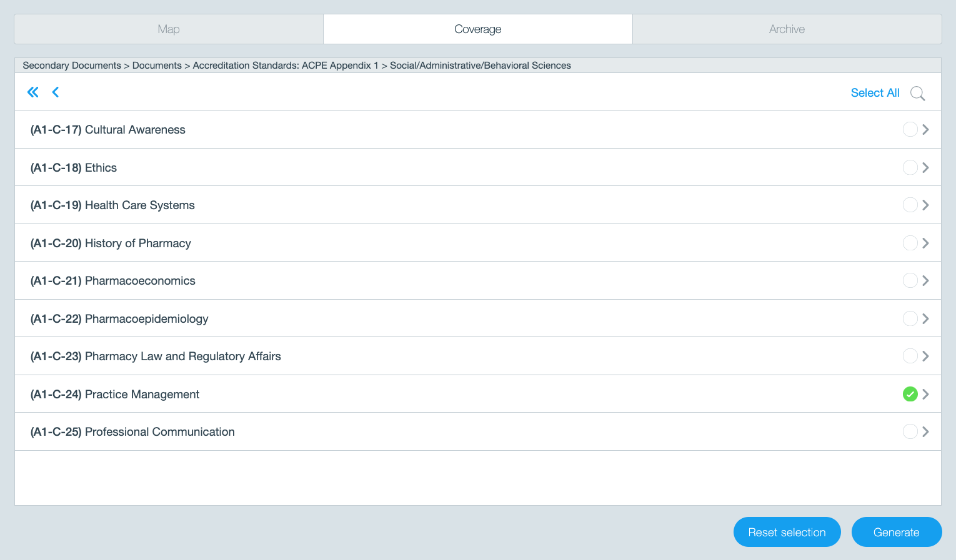Click the (A1-C-21) Pharmacoeconomics text

pyautogui.click(x=113, y=281)
